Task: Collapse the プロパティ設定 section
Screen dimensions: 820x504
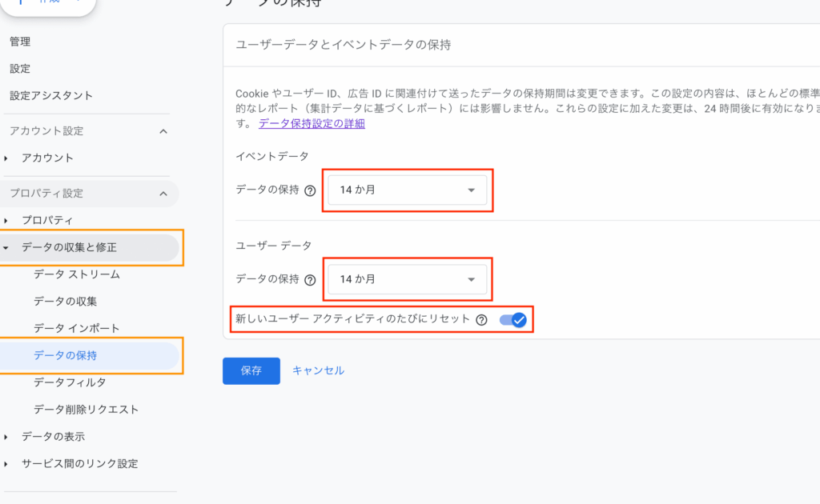Action: point(163,194)
